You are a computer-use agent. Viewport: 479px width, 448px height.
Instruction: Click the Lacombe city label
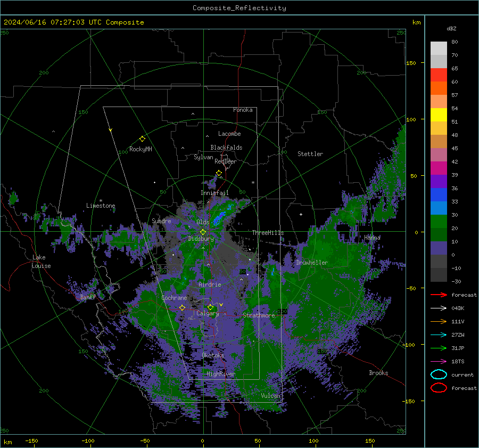click(229, 134)
